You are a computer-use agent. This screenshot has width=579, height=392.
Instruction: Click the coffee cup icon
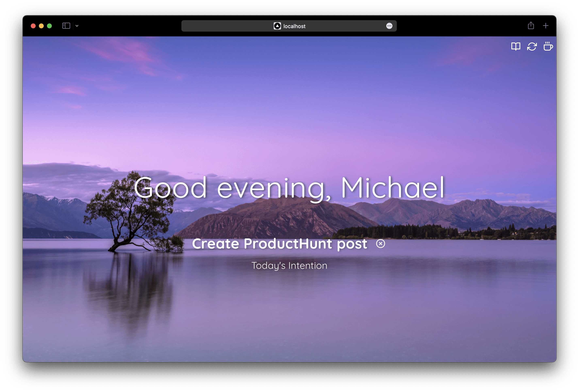pos(548,47)
